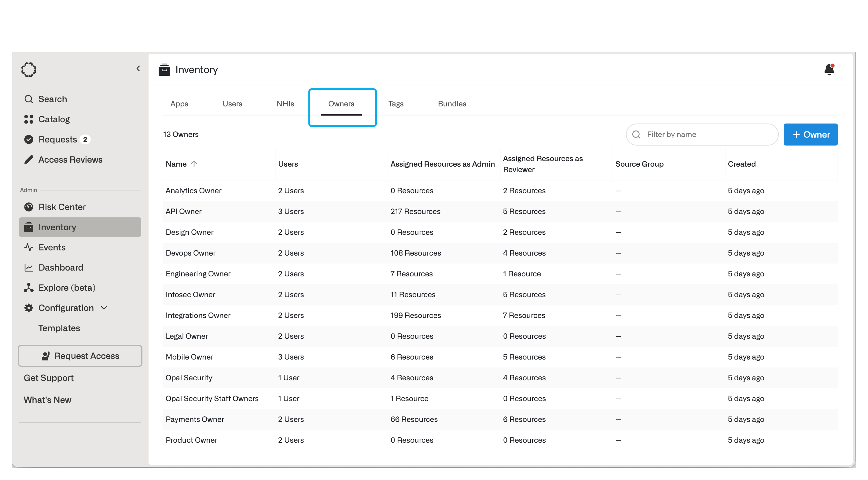Collapse the sidebar with chevron
This screenshot has width=868, height=480.
click(138, 69)
